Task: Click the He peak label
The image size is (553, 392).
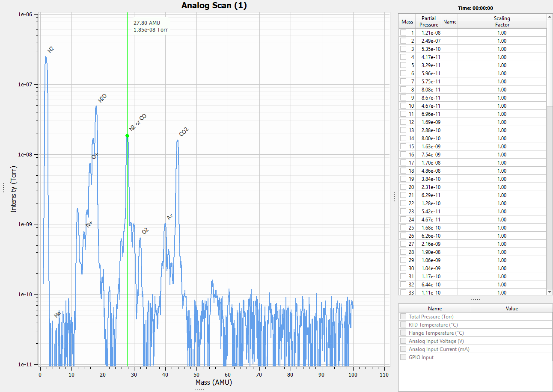Action: pyautogui.click(x=57, y=315)
